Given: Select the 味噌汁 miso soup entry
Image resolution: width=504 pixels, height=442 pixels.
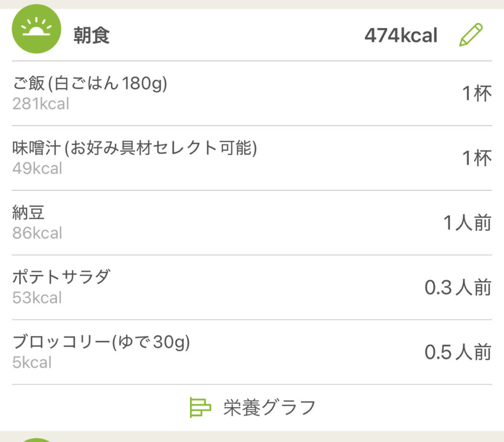Looking at the screenshot, I should [x=134, y=148].
